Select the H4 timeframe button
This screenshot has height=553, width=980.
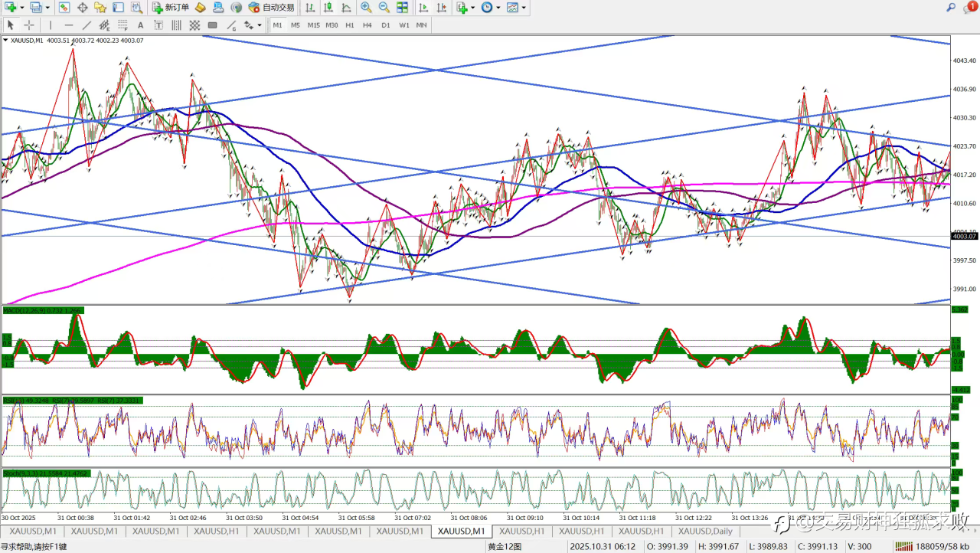(367, 25)
